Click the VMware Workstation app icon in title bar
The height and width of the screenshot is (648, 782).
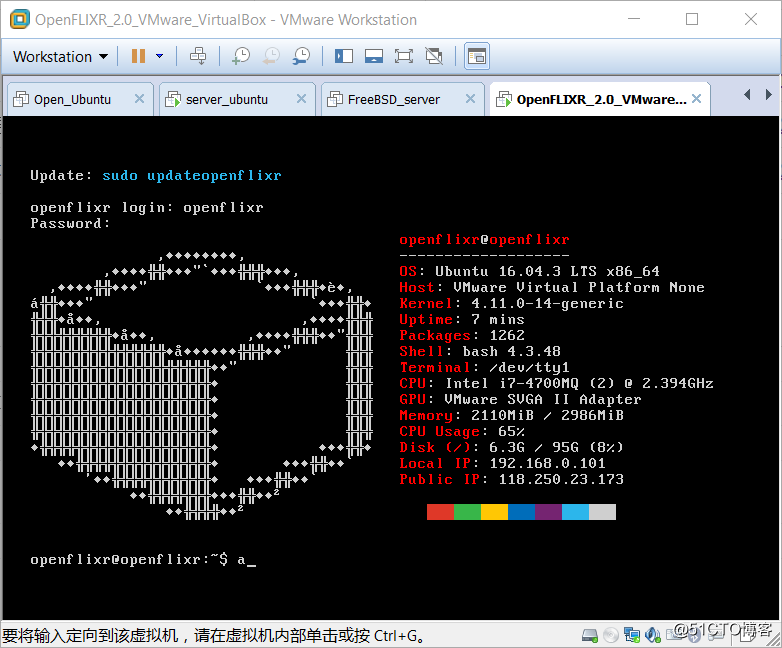pos(20,19)
